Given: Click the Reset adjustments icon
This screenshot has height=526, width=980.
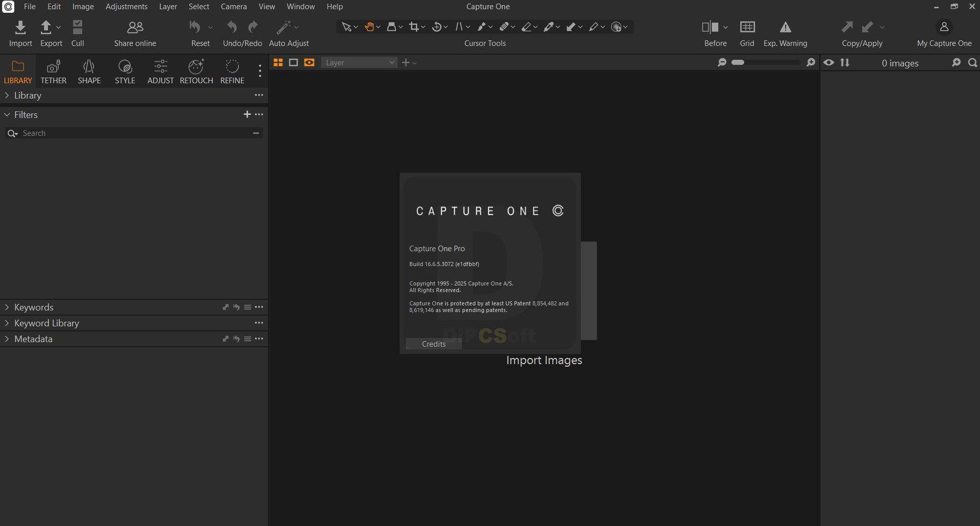Looking at the screenshot, I should pyautogui.click(x=195, y=27).
